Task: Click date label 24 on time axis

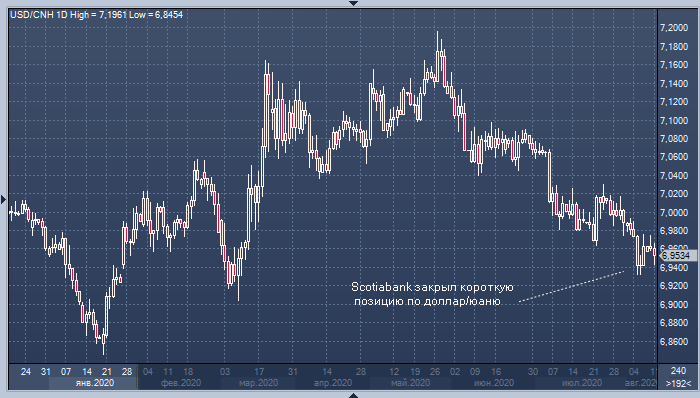Action: pyautogui.click(x=25, y=371)
